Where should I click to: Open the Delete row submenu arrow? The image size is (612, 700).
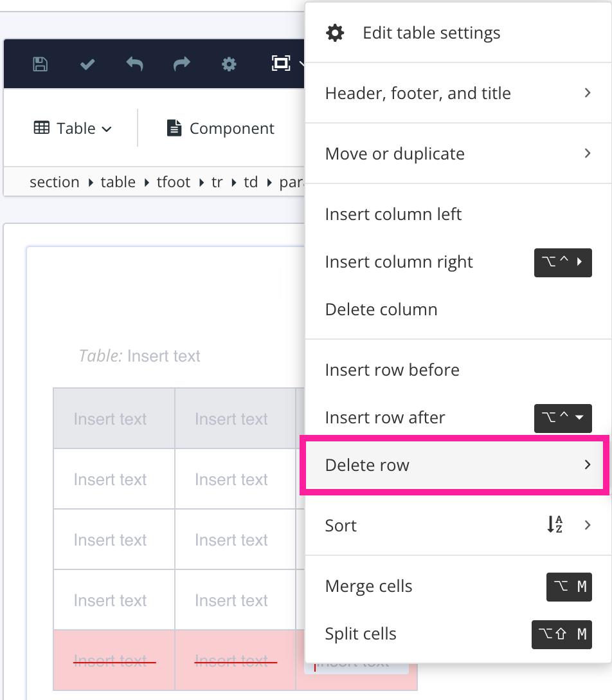(587, 465)
